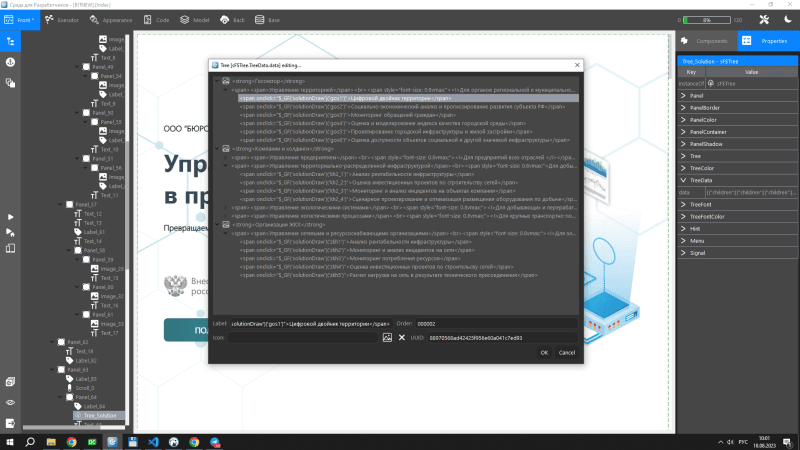Image resolution: width=800 pixels, height=450 pixels.
Task: Click the image picker icon beside Icon field
Action: tap(387, 338)
